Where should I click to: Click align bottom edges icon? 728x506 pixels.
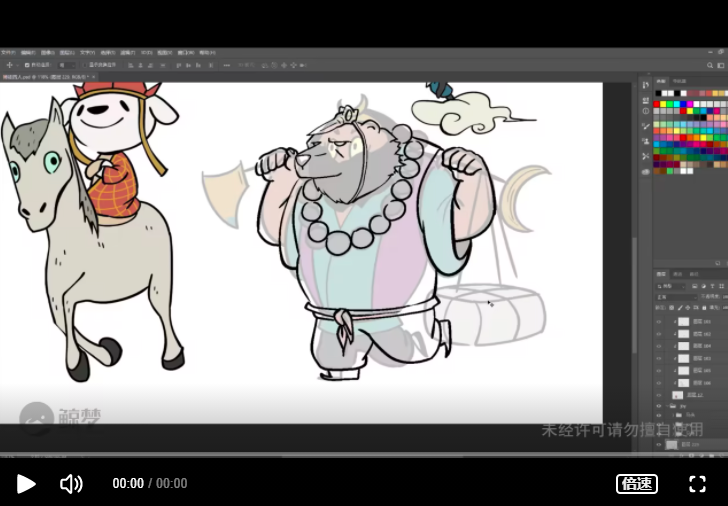(x=199, y=65)
